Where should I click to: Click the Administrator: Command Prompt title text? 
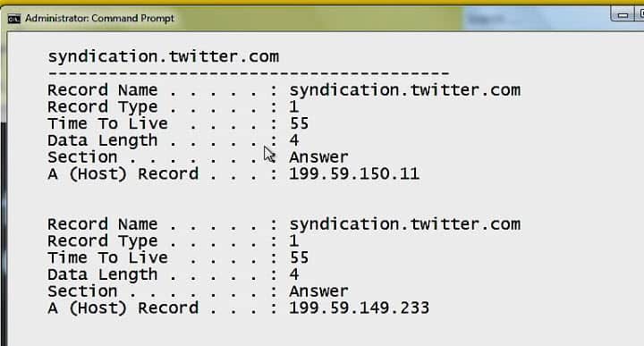click(x=100, y=19)
